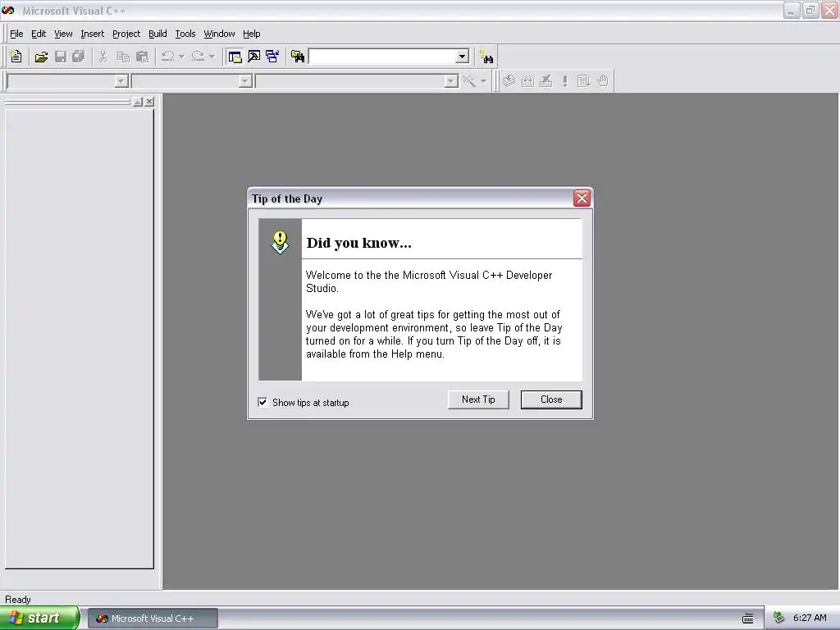This screenshot has width=840, height=630.
Task: Click the Undo arrow icon
Action: pyautogui.click(x=167, y=57)
